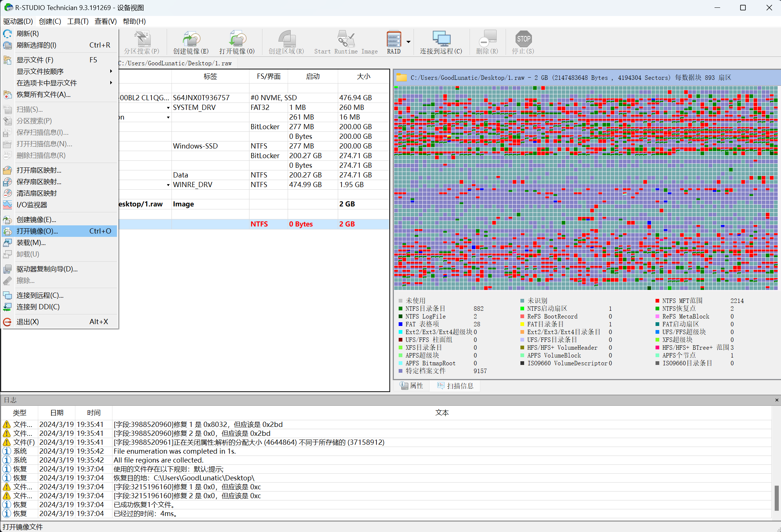Close the 日志 log panel

777,400
